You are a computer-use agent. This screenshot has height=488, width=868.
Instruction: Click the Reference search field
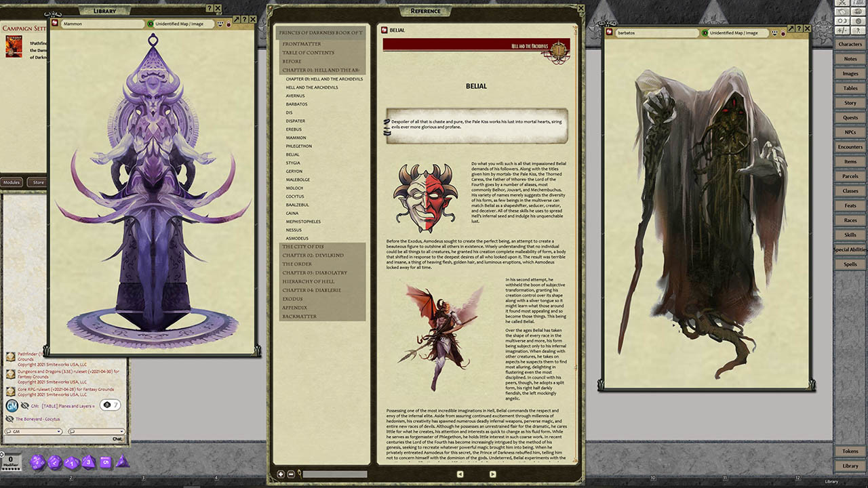tap(335, 474)
